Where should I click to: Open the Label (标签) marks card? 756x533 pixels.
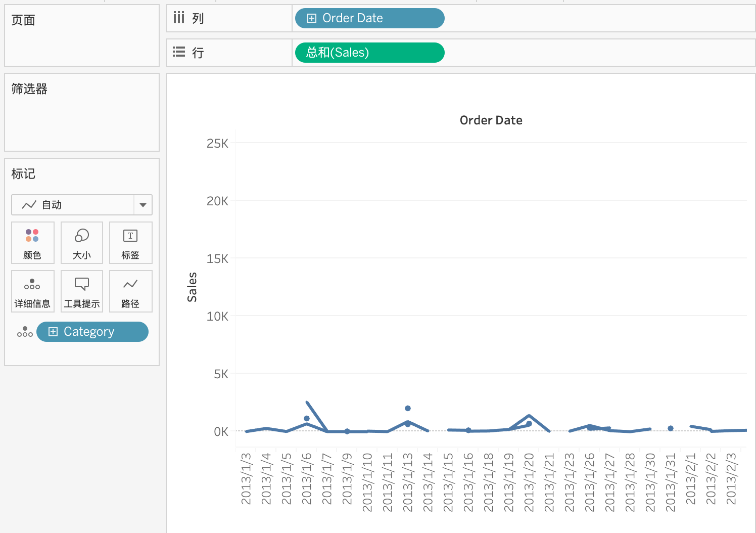(130, 243)
